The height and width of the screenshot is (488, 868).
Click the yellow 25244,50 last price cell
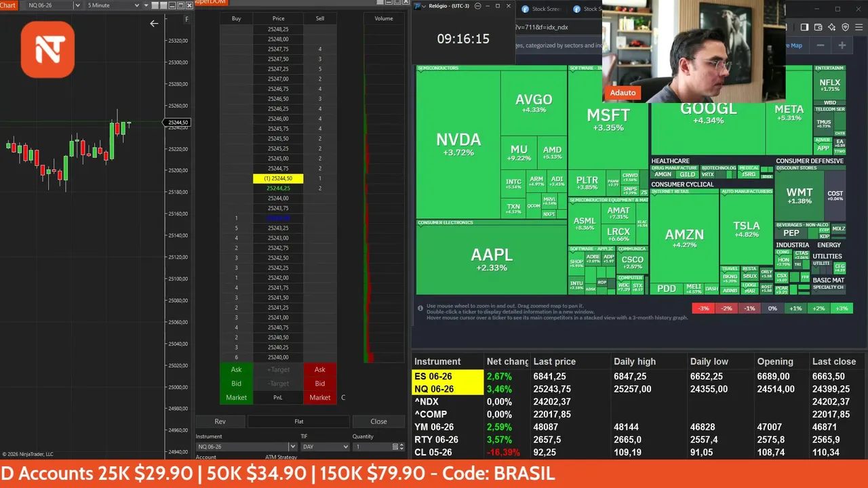pyautogui.click(x=278, y=178)
